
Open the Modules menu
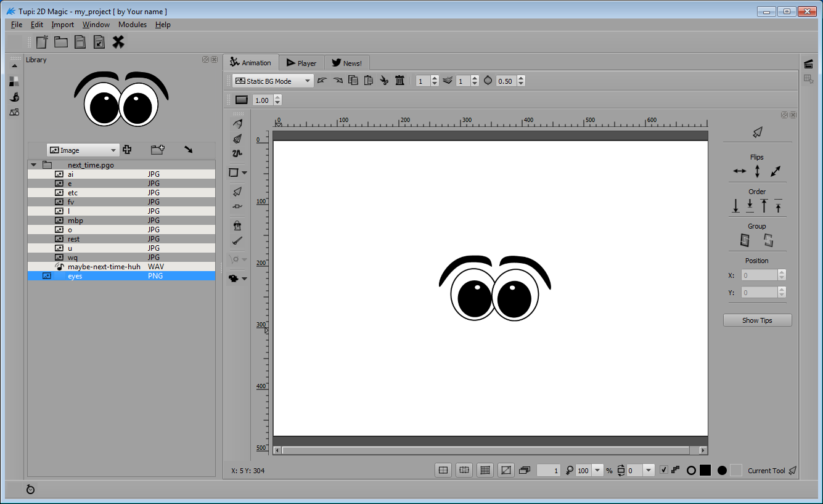point(133,25)
